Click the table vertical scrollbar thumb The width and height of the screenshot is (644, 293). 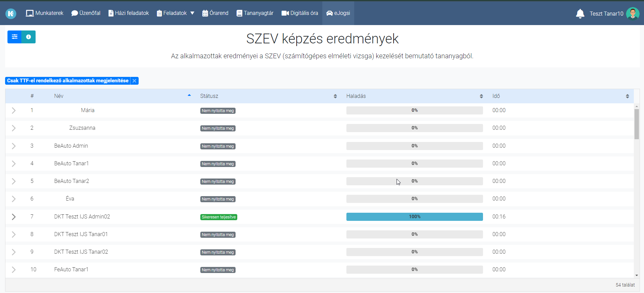point(637,124)
